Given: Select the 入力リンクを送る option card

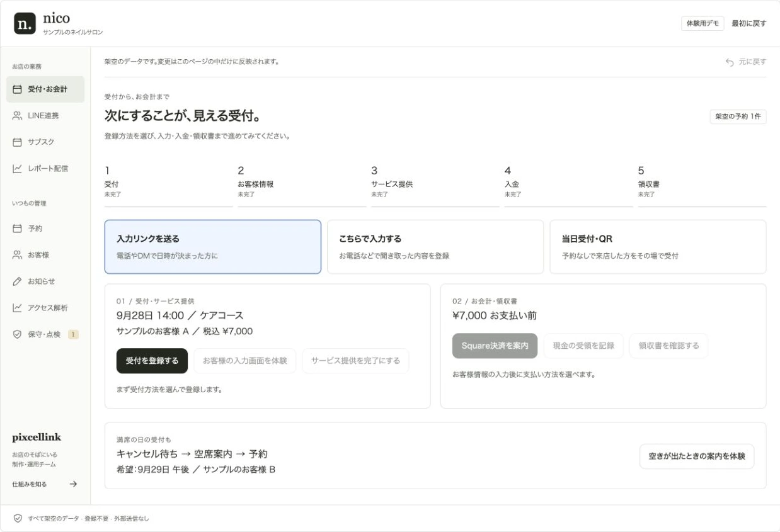Looking at the screenshot, I should (213, 247).
